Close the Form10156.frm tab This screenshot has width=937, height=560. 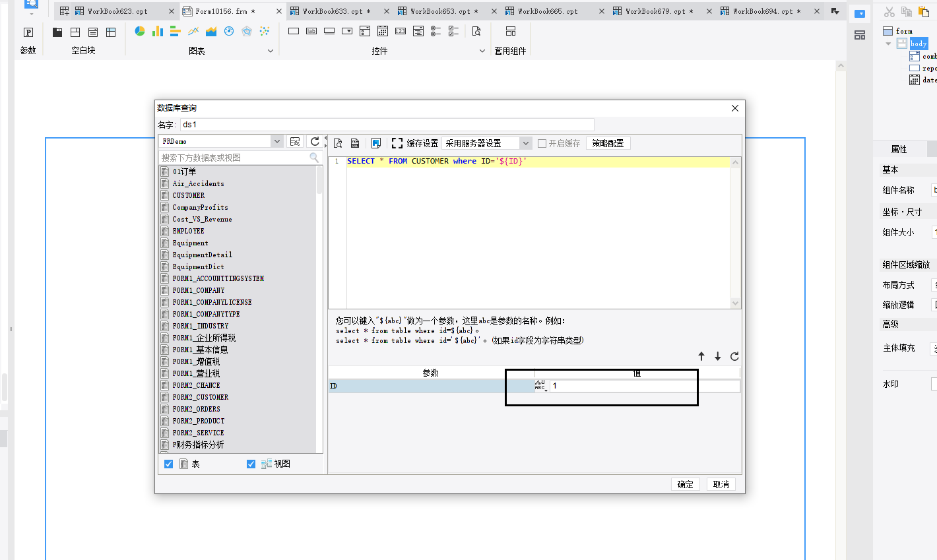click(278, 11)
